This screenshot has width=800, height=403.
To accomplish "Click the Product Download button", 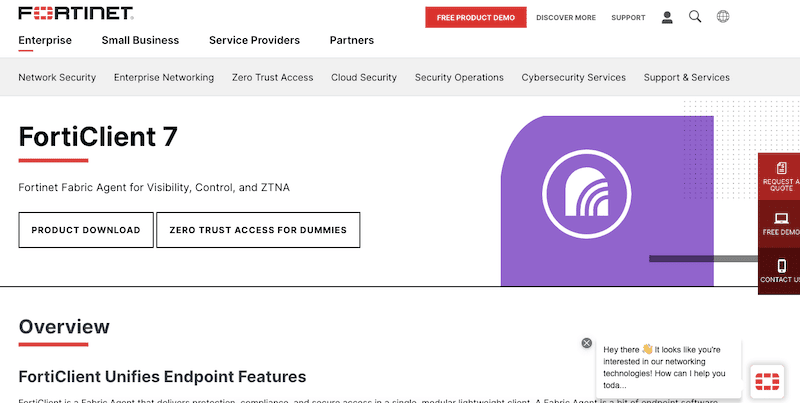I will point(86,230).
